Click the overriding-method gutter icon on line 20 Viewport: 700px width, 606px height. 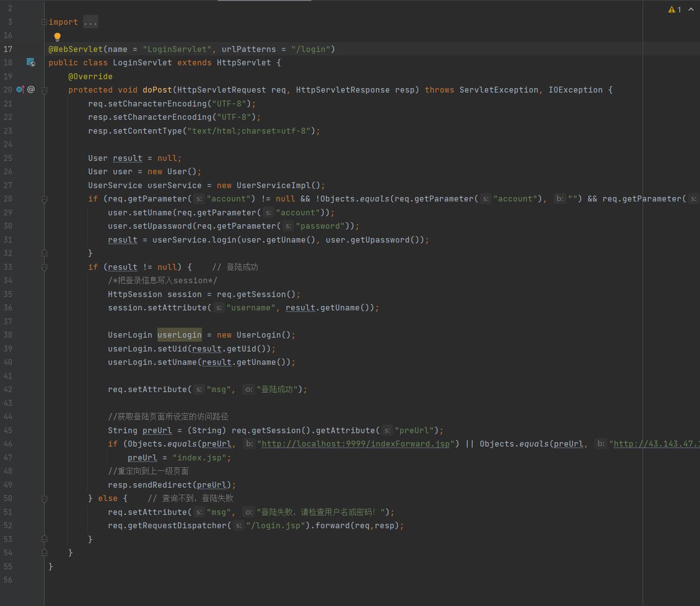tap(20, 90)
